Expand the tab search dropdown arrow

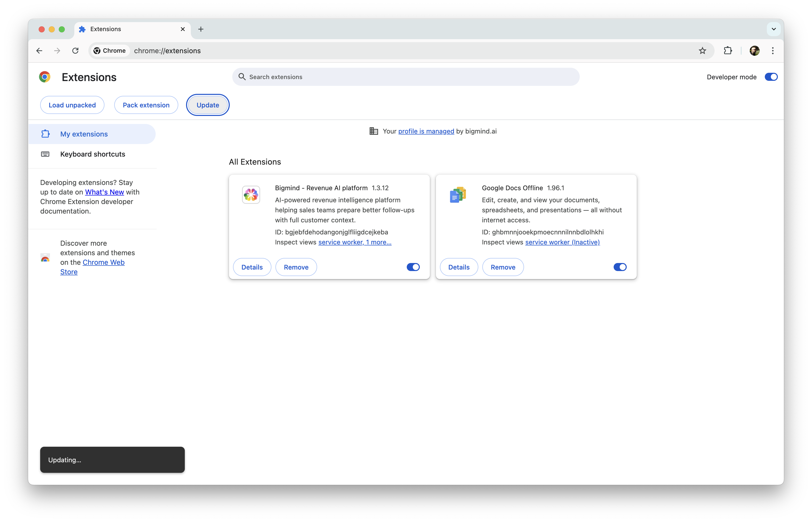point(773,29)
